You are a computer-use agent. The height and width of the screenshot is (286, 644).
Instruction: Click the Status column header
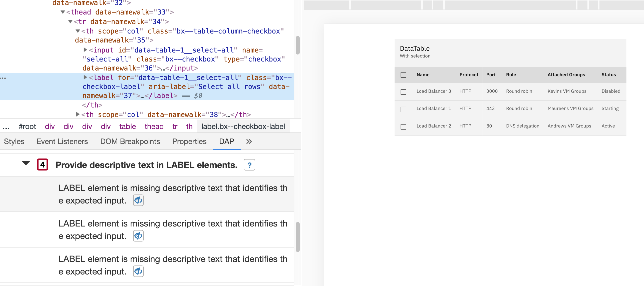pos(609,75)
